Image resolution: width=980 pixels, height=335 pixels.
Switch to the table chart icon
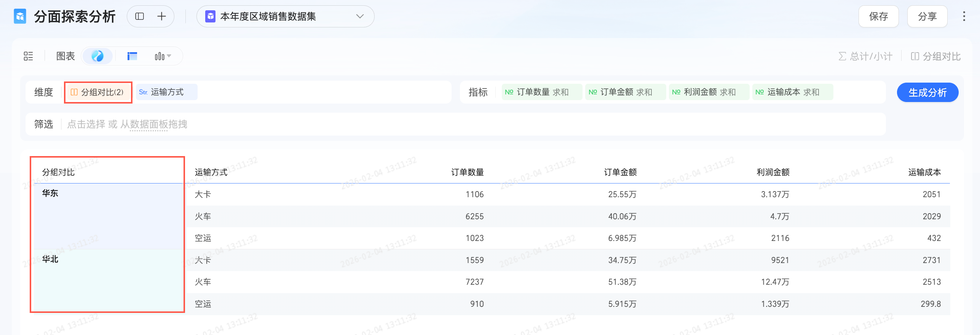pos(132,56)
